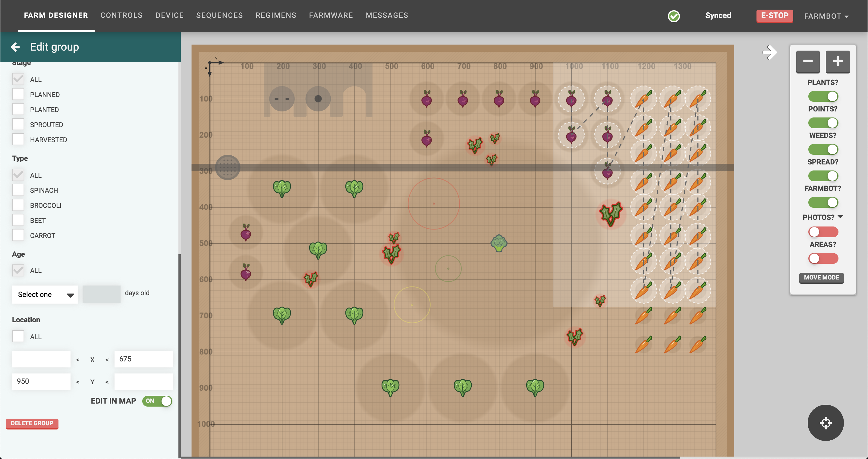
Task: Open the Select one age dropdown
Action: [45, 294]
